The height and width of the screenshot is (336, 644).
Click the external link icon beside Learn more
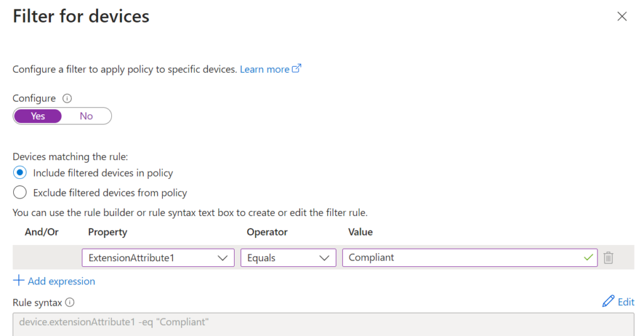pos(297,68)
